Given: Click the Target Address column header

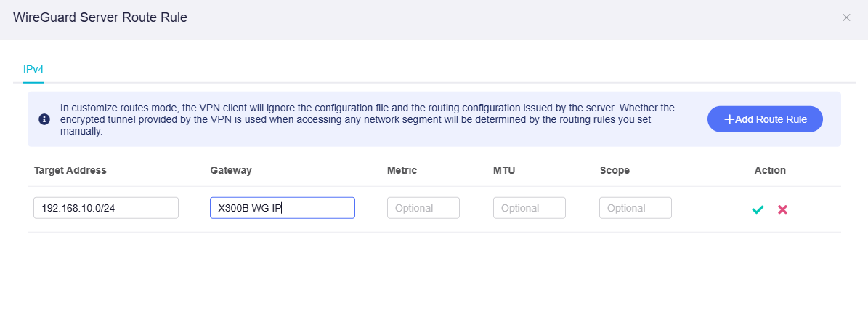Looking at the screenshot, I should [x=70, y=170].
